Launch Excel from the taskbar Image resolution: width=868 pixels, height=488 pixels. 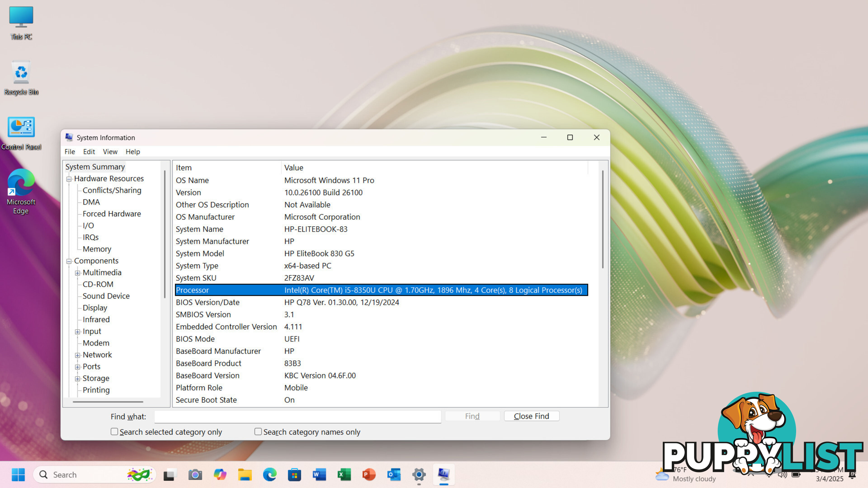pyautogui.click(x=344, y=474)
